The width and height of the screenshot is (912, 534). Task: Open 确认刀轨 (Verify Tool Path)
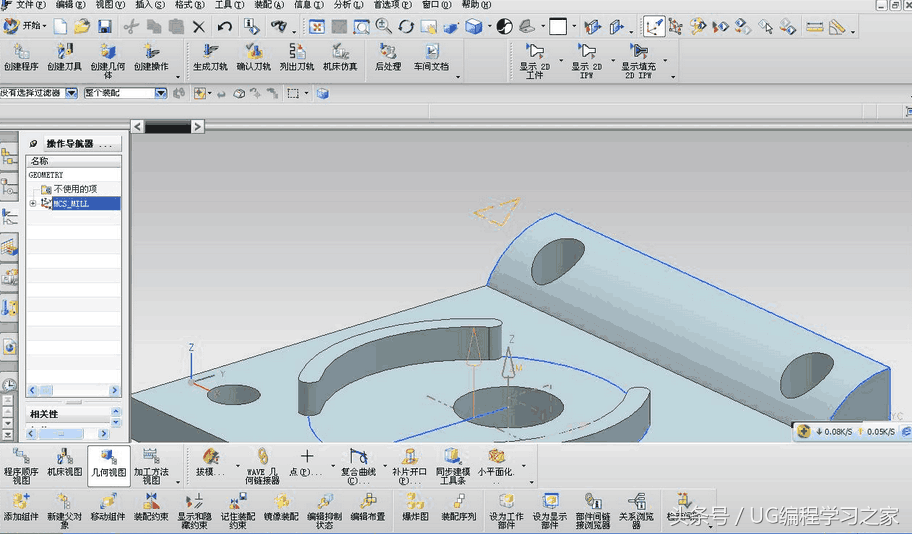[x=254, y=57]
